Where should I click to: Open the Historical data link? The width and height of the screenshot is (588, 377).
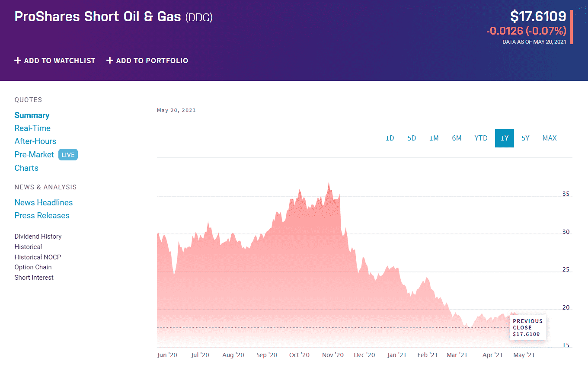[28, 247]
